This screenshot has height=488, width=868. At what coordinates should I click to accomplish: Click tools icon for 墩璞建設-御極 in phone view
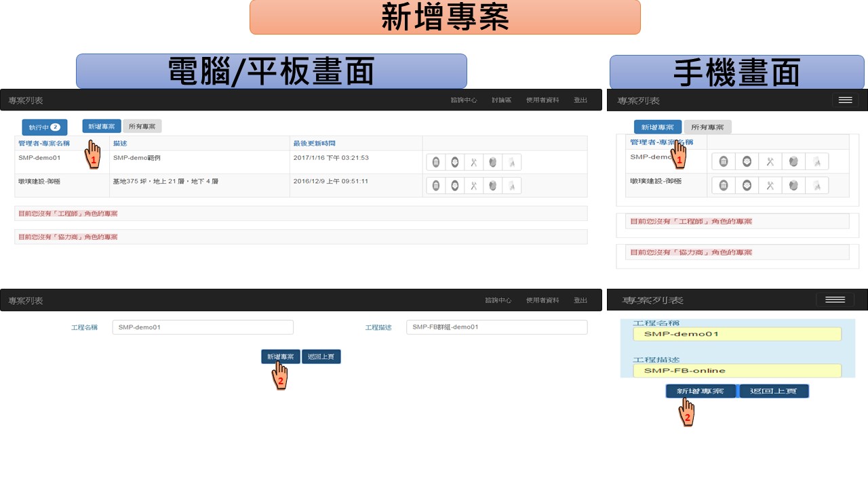click(770, 186)
